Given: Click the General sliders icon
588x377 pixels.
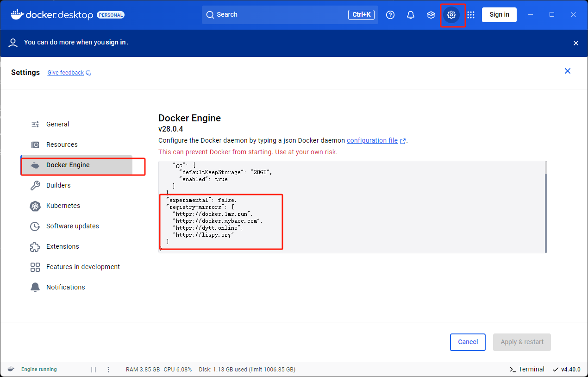Looking at the screenshot, I should click(35, 124).
